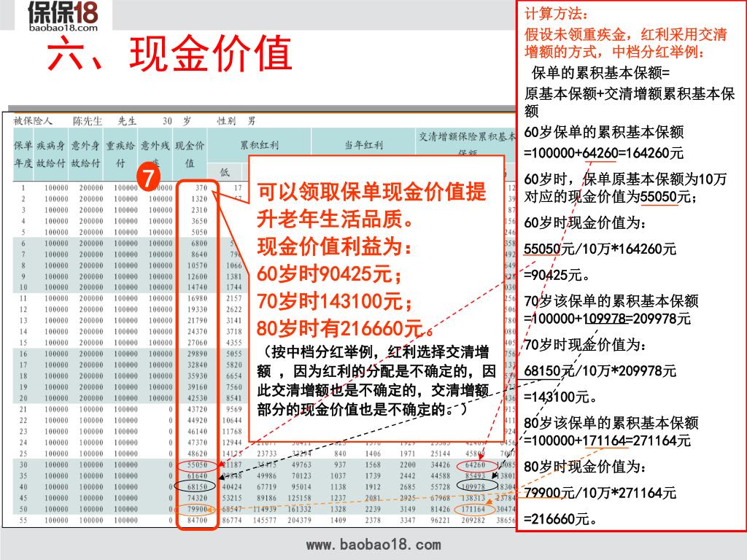The image size is (747, 560).
Task: Click callout line 70岁时143100元
Action: [x=334, y=301]
